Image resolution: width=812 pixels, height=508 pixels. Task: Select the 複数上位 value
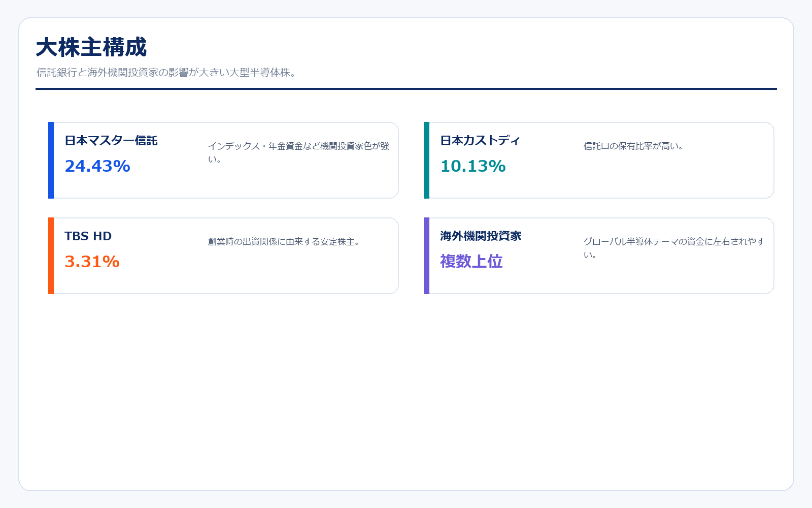click(x=471, y=262)
